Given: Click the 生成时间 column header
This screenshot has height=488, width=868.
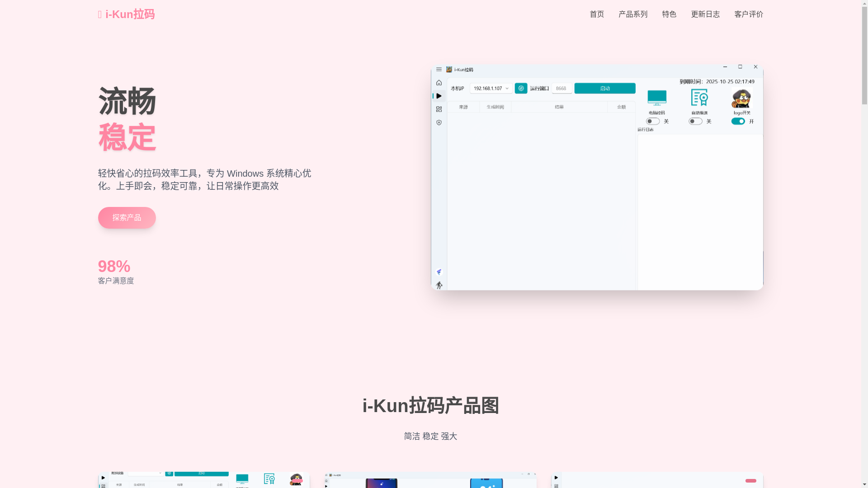Looking at the screenshot, I should [495, 107].
